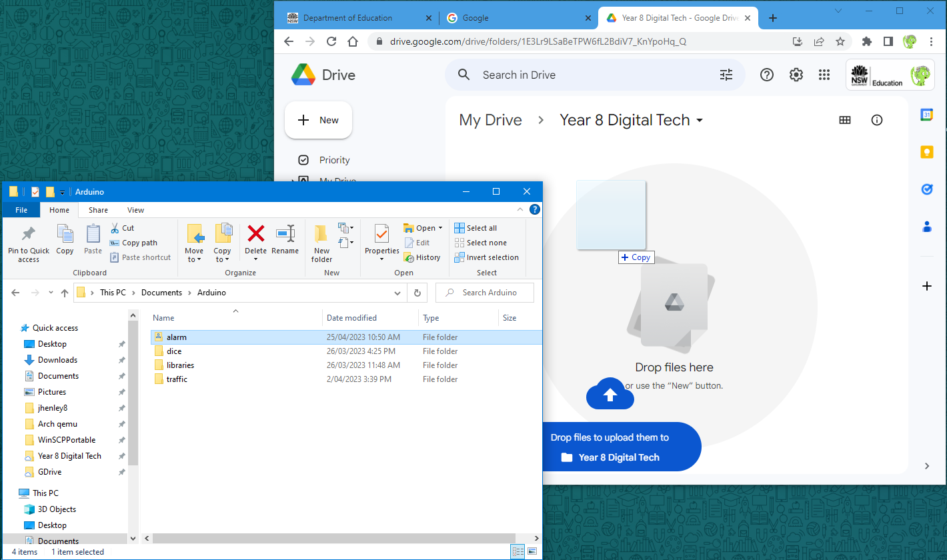Screen dimensions: 947x560
Task: Click the New button in Drive
Action: tap(318, 120)
